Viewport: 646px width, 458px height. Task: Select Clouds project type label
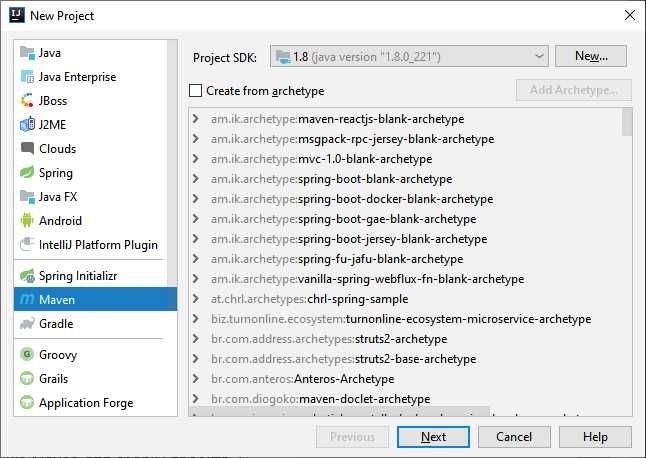click(x=57, y=148)
